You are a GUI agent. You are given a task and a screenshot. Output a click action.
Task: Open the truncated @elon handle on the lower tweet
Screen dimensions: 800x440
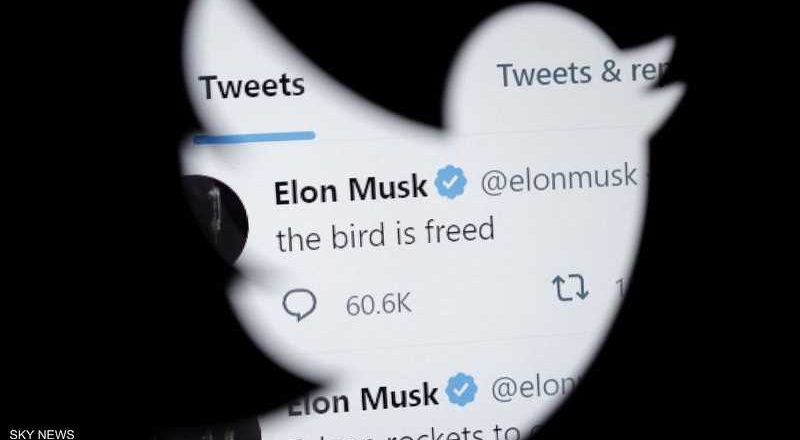coord(533,389)
